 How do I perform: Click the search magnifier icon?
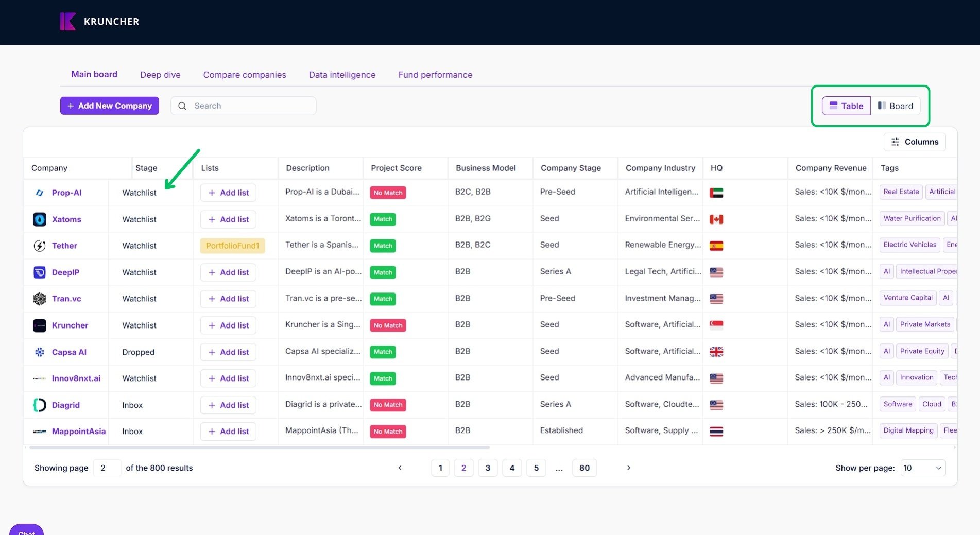182,106
